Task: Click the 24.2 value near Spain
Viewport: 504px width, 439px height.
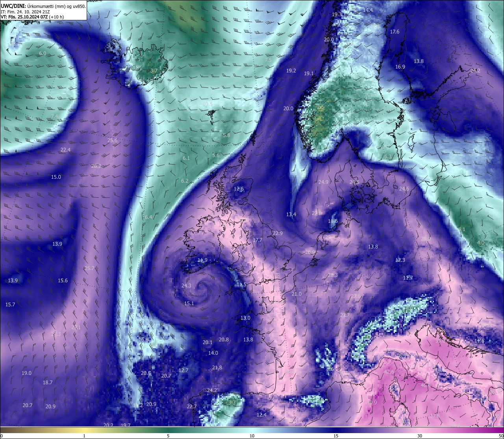Action: (212, 390)
